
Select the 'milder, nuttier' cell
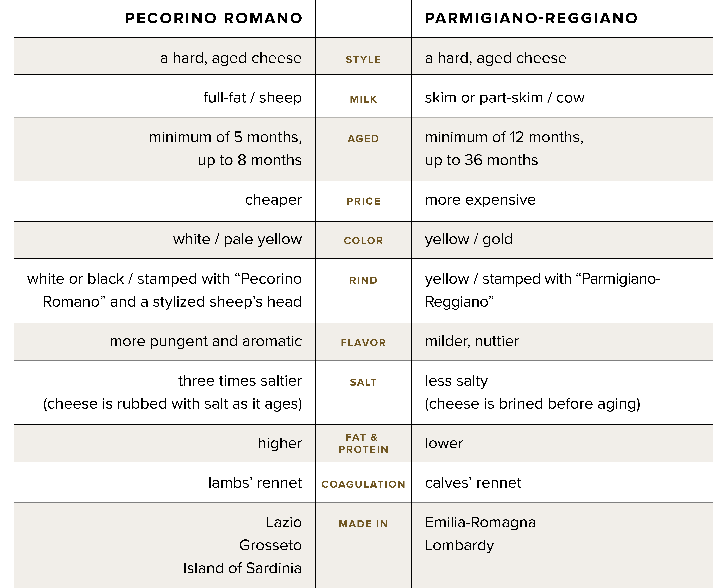point(472,341)
